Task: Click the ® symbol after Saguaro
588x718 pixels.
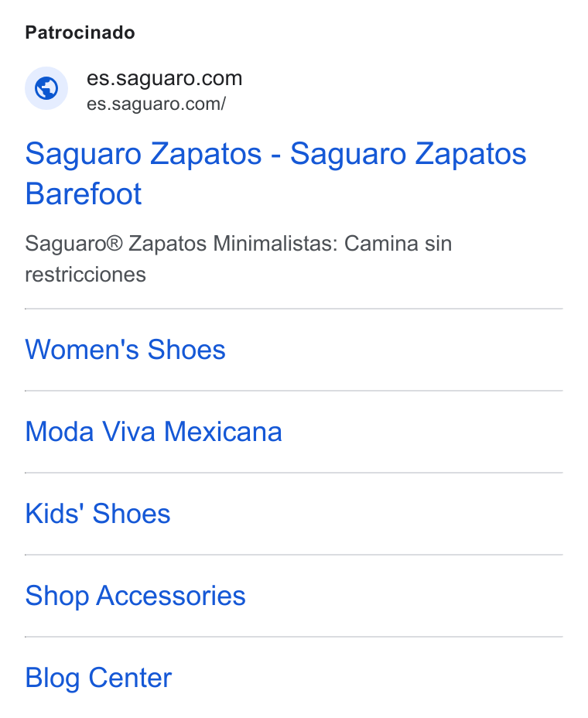Action: point(115,241)
